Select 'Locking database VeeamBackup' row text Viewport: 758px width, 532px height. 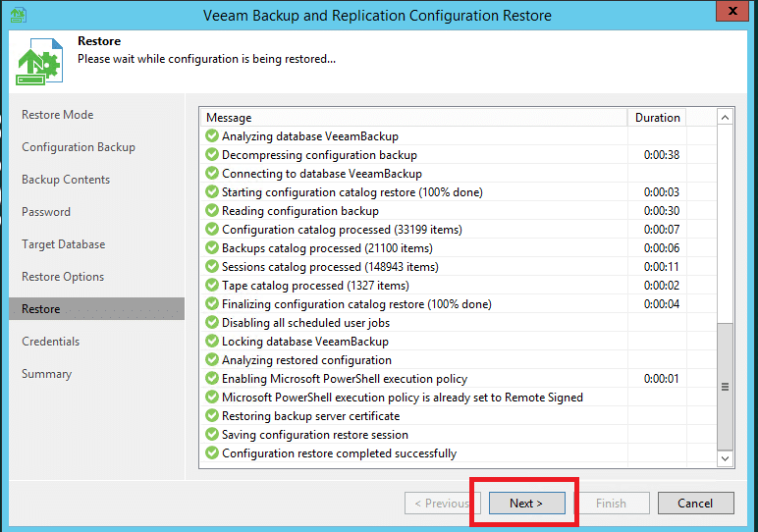(305, 342)
